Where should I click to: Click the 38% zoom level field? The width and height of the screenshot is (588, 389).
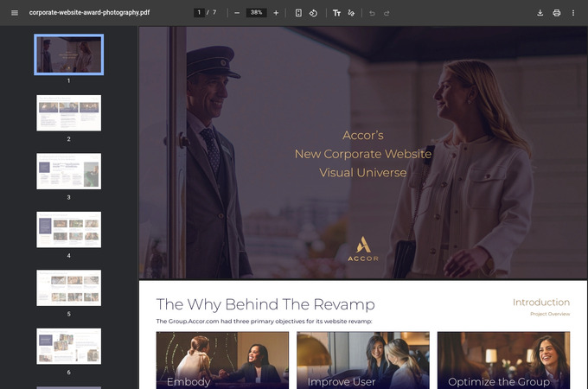(x=257, y=12)
